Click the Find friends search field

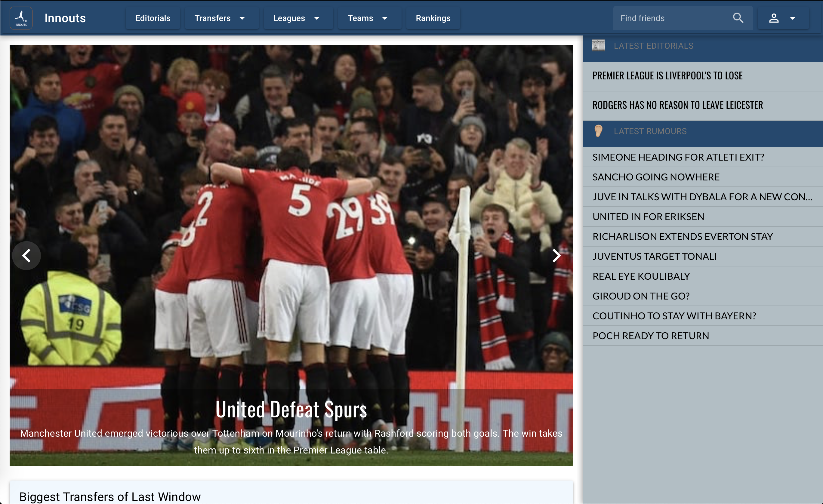coord(671,18)
